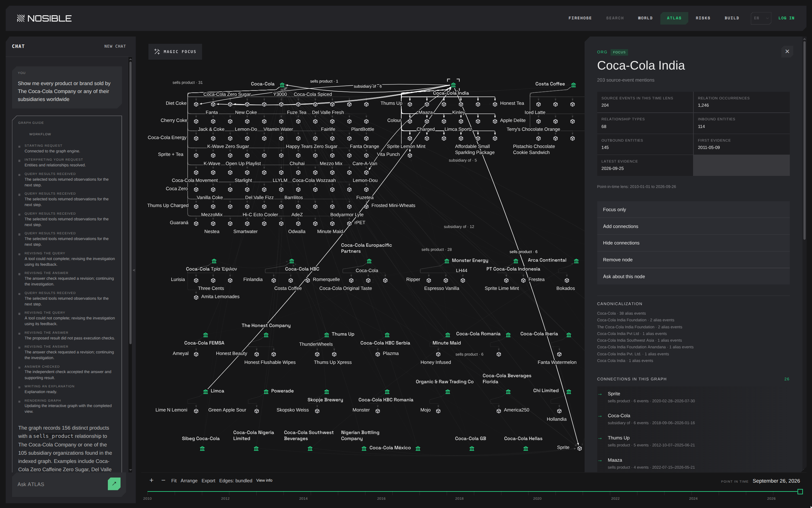Toggle the Edges: bundled setting
The image size is (812, 508).
[236, 481]
